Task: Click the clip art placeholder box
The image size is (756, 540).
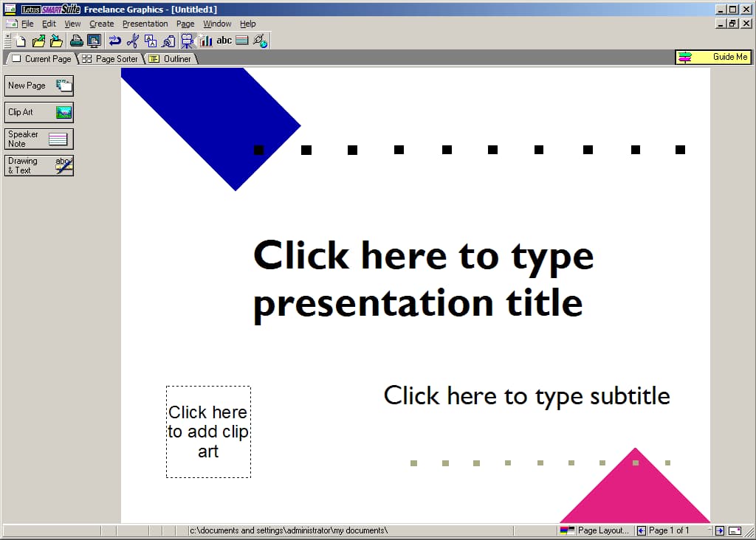Action: point(208,432)
